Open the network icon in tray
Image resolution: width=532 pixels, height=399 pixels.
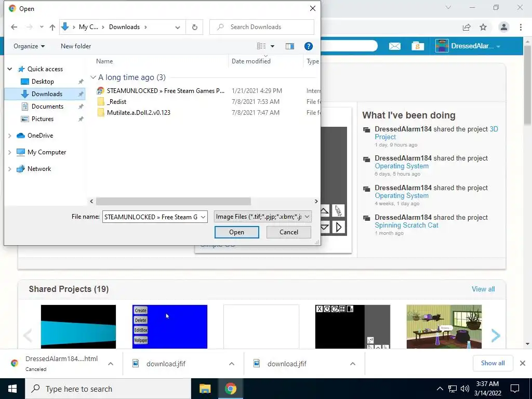pyautogui.click(x=453, y=389)
